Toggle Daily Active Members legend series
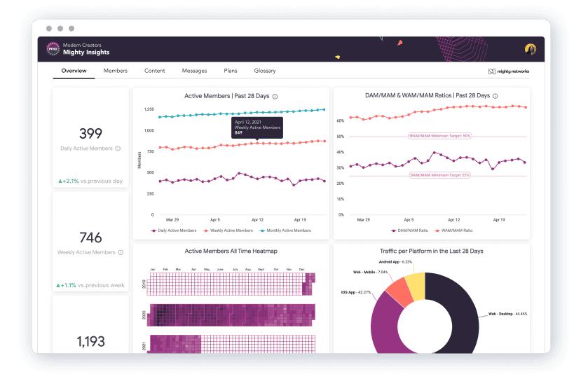Viewport: 588px width, 379px height. coord(174,230)
